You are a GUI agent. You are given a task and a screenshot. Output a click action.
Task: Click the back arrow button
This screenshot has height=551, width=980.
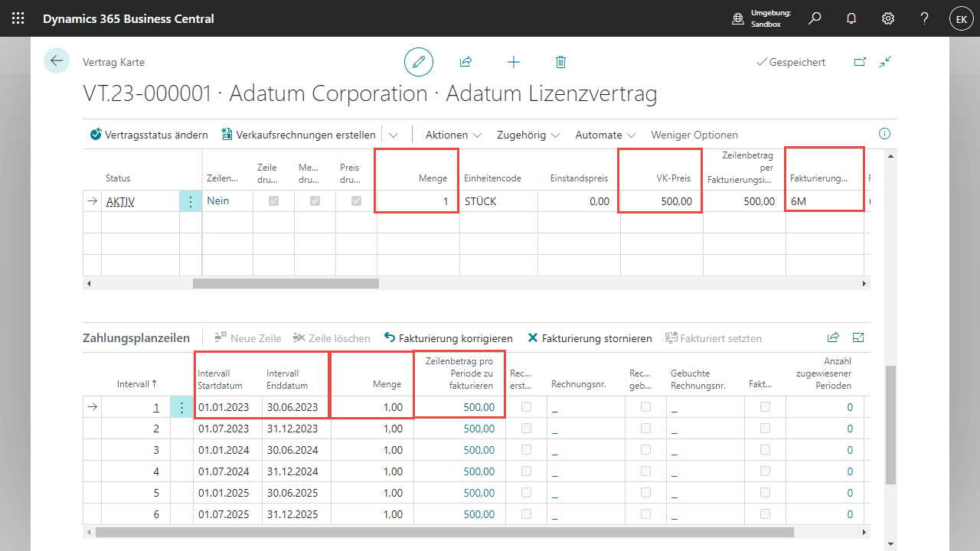(57, 60)
